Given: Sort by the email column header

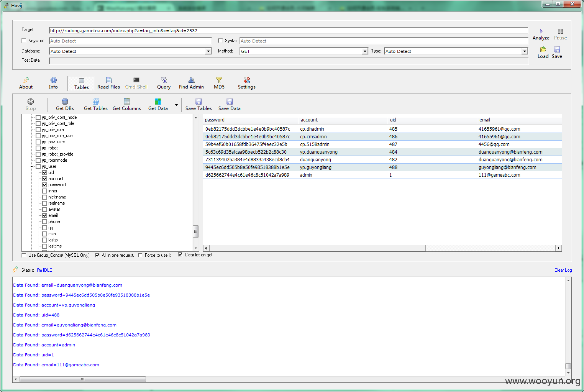Looking at the screenshot, I should (519, 120).
